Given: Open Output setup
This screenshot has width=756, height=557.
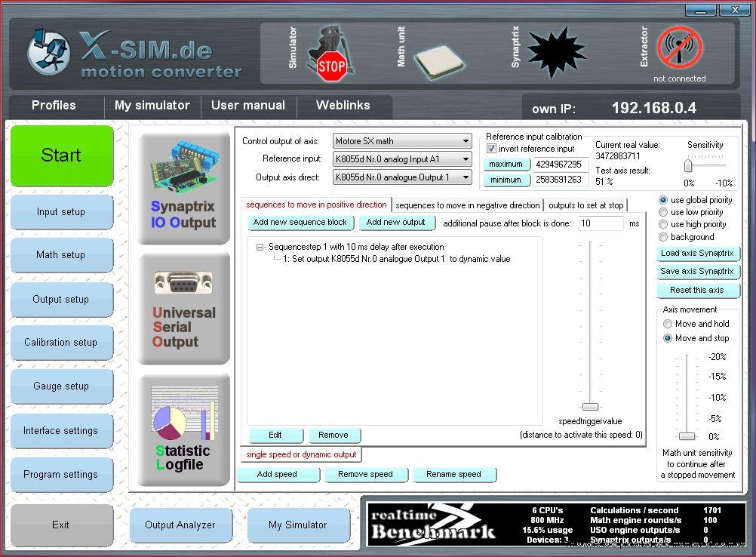Looking at the screenshot, I should pyautogui.click(x=61, y=299).
